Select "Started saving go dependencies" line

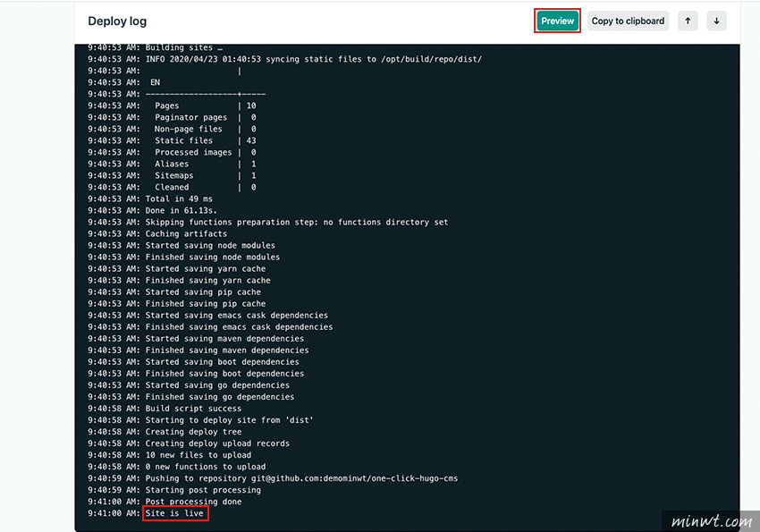189,385
